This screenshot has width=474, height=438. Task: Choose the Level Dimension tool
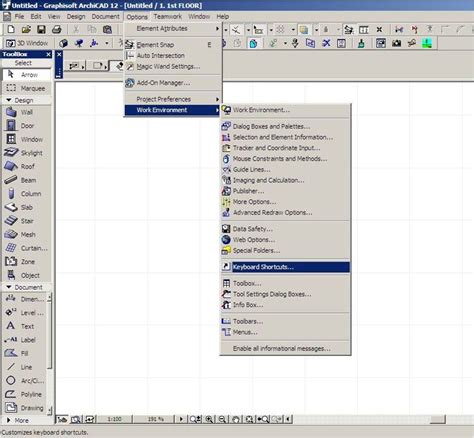25,313
